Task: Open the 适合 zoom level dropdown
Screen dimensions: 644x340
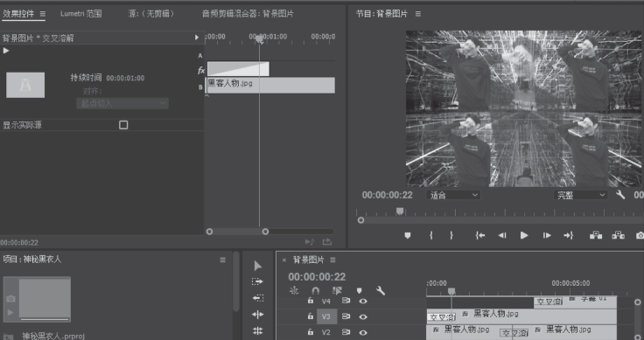Action: (x=453, y=195)
